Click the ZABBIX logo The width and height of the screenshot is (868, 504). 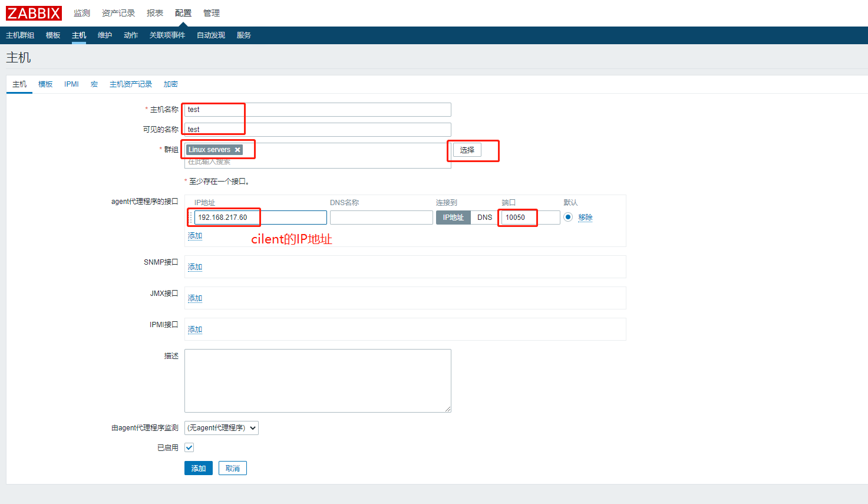pos(34,13)
